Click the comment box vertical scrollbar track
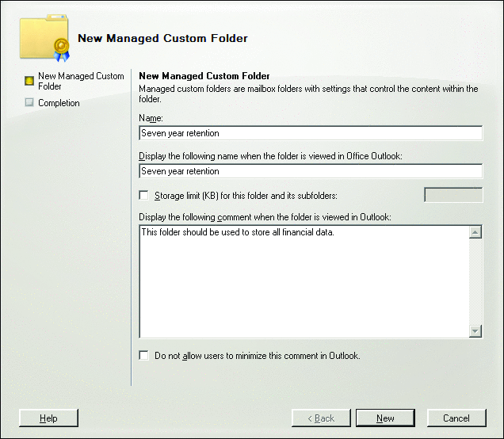The width and height of the screenshot is (504, 439). pos(475,281)
